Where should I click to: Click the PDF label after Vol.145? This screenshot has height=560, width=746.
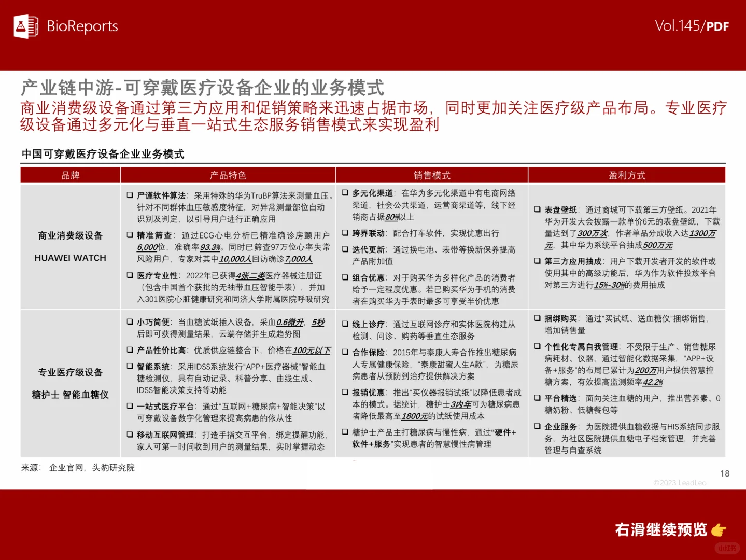[718, 26]
